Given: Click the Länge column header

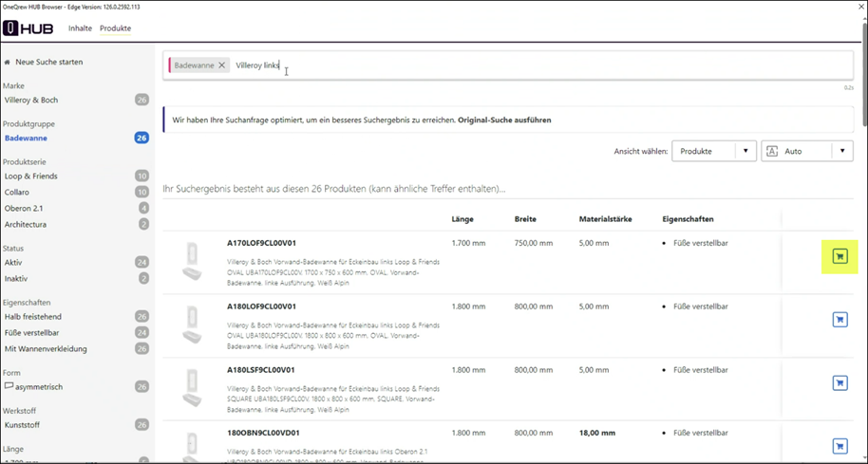Looking at the screenshot, I should [x=462, y=219].
